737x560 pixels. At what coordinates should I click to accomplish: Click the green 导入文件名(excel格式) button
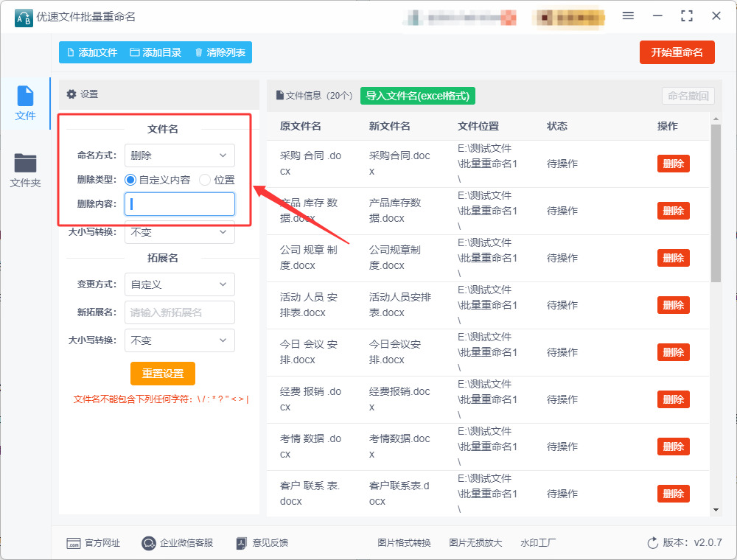(418, 96)
